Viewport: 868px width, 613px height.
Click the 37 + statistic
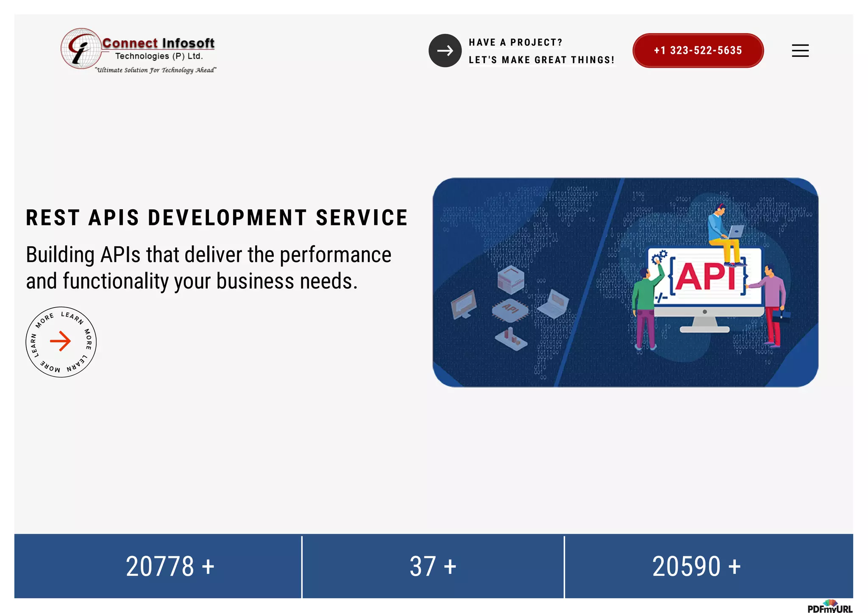(x=433, y=566)
